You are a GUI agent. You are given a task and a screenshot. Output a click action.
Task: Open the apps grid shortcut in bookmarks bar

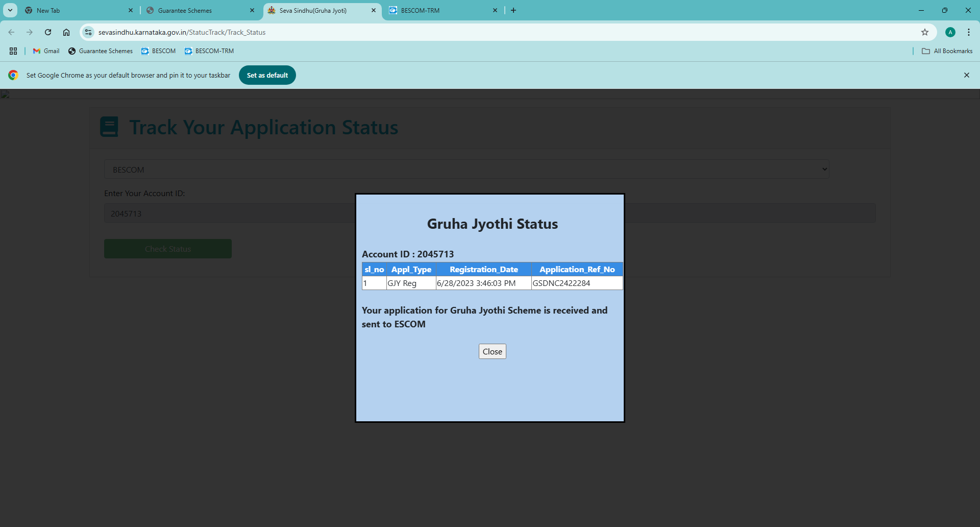(x=13, y=51)
